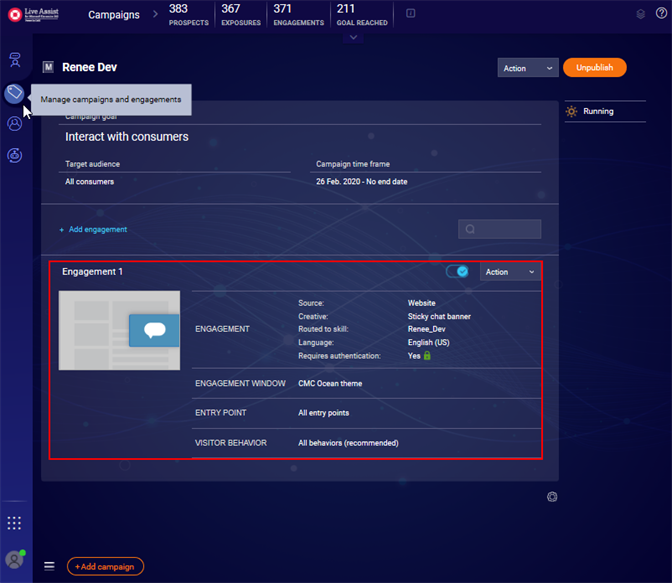Click the hamburger list icon beside Add campaign

49,566
